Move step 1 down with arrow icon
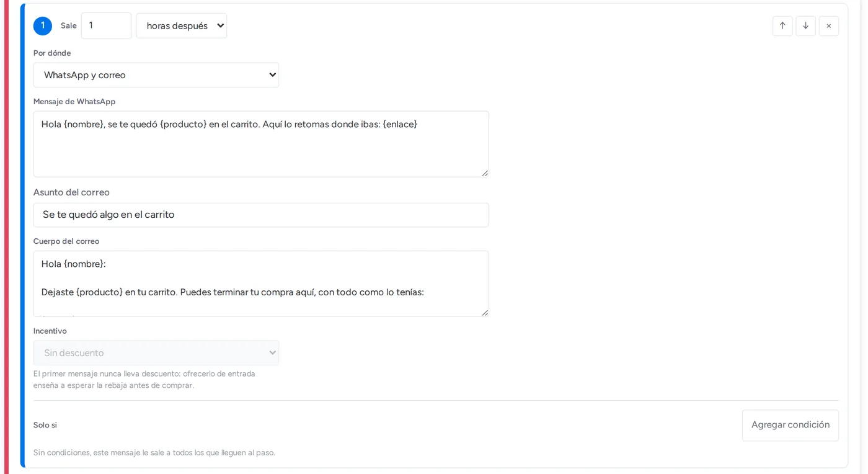Viewport: 868px width, 474px height. (805, 26)
